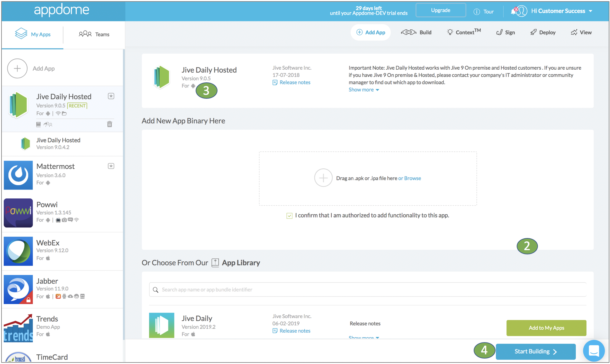Toggle the authorization confirmation checkbox

(x=290, y=216)
